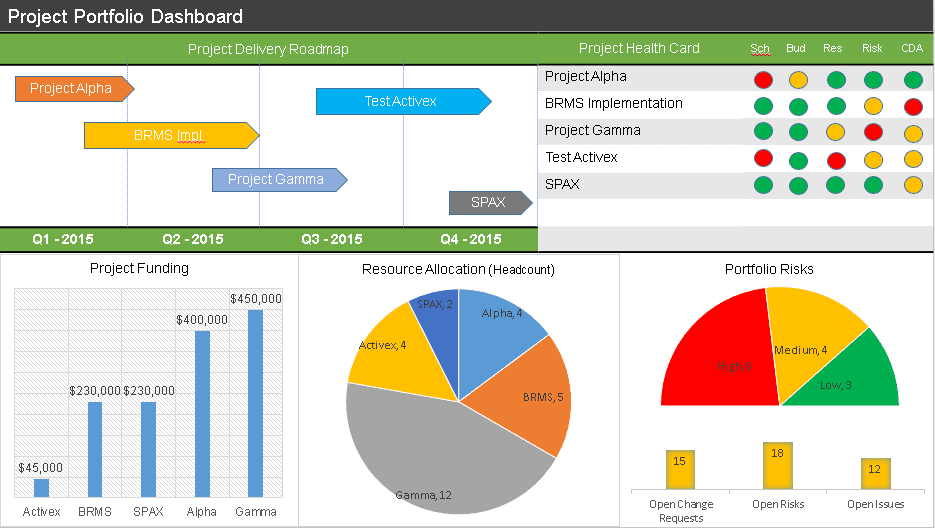Click the yellow CDA indicator for SPAX
935x528 pixels.
click(x=912, y=185)
